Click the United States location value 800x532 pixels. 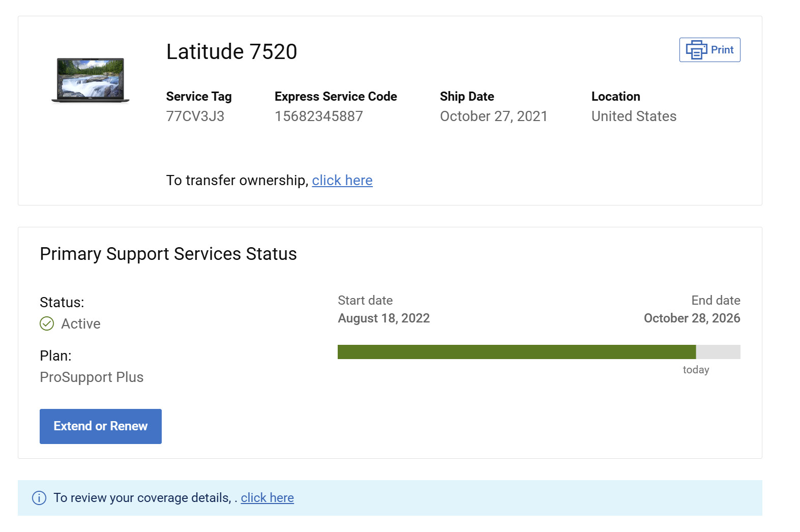[634, 116]
